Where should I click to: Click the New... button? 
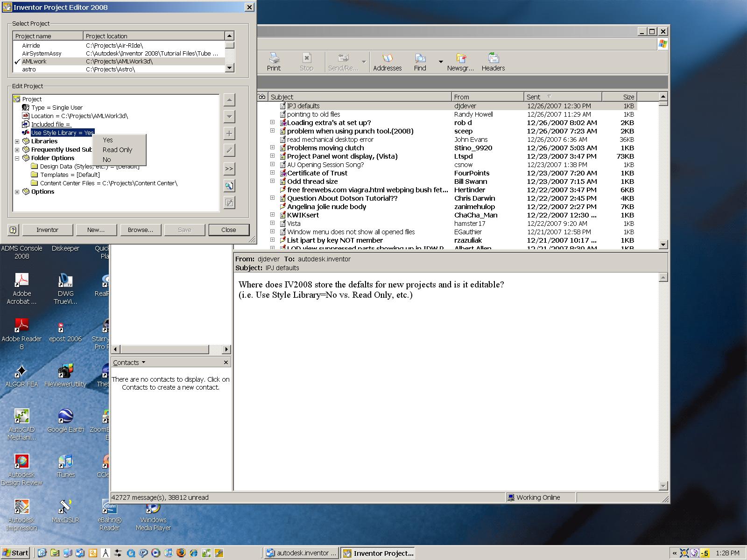(x=96, y=230)
